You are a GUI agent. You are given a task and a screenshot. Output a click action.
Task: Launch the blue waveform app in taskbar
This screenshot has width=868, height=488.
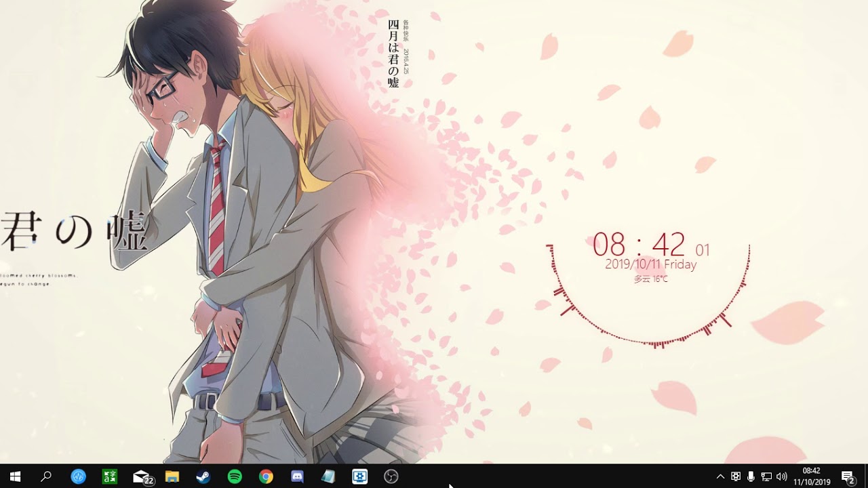tap(79, 476)
